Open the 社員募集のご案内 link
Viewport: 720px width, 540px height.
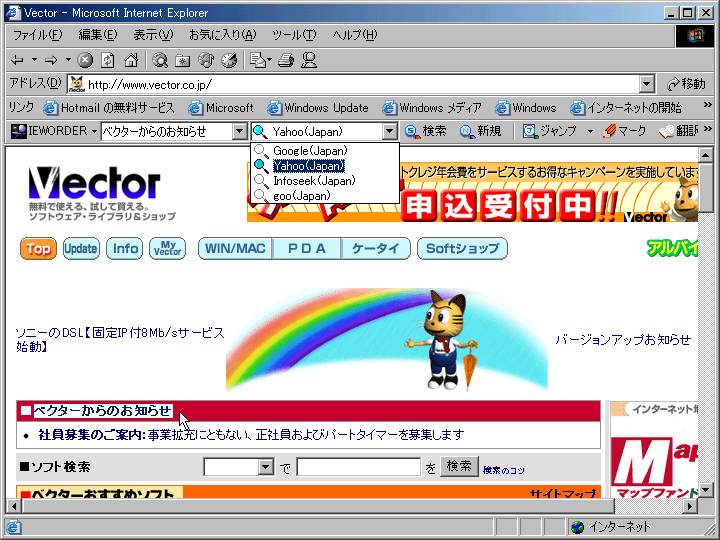[x=91, y=434]
